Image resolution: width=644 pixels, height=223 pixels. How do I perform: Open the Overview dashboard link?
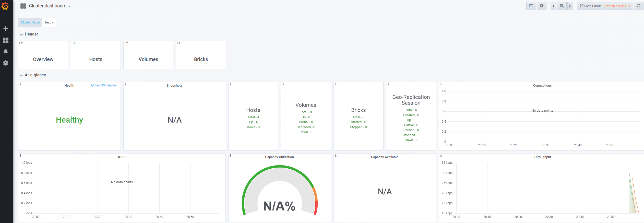pos(43,59)
